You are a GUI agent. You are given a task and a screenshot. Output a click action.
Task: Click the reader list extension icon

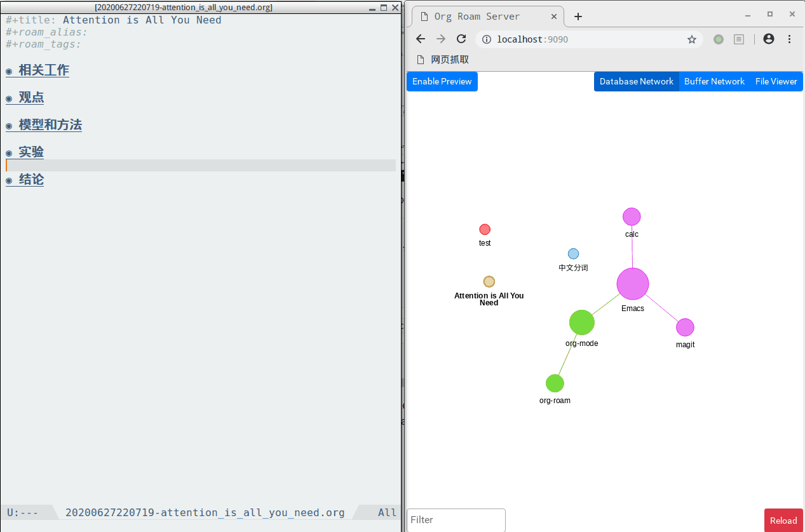pos(739,39)
